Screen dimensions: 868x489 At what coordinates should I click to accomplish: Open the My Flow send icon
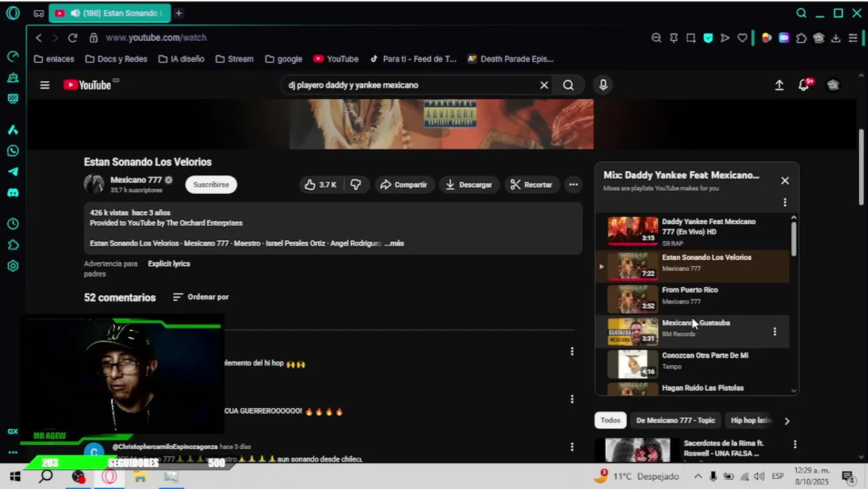point(725,38)
